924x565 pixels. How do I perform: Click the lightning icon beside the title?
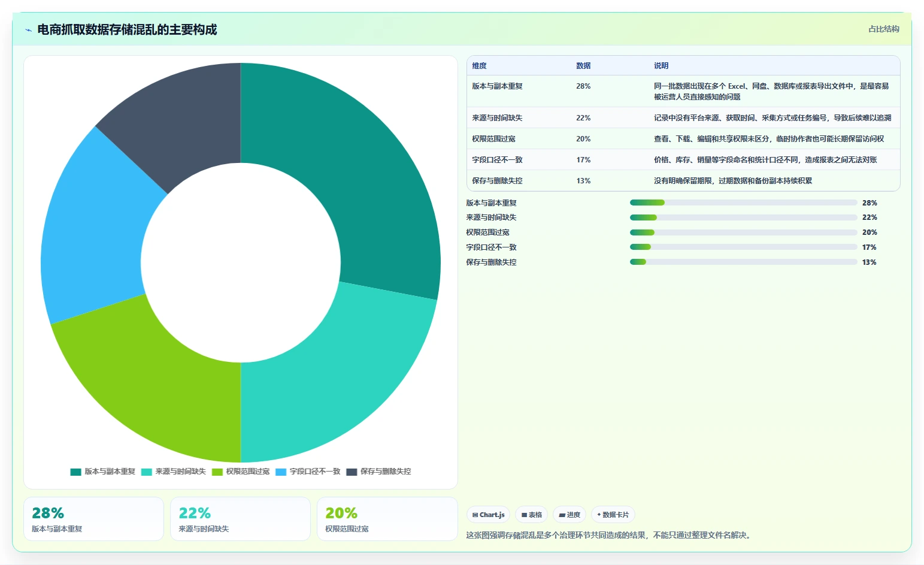(x=28, y=30)
